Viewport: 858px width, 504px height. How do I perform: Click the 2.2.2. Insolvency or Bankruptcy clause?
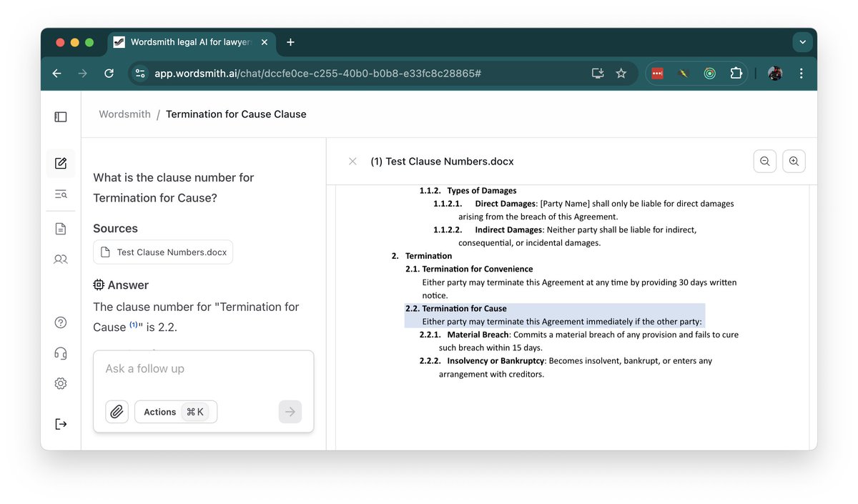566,367
